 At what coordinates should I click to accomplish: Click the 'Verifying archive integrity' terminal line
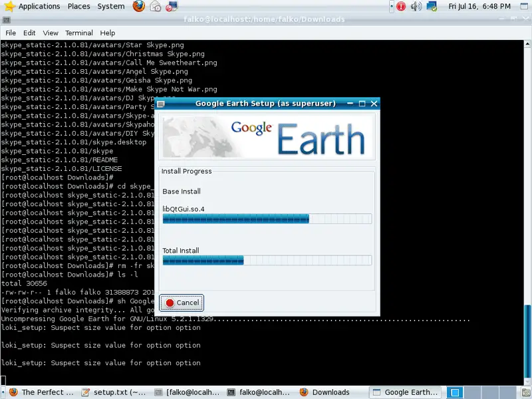[x=78, y=310]
